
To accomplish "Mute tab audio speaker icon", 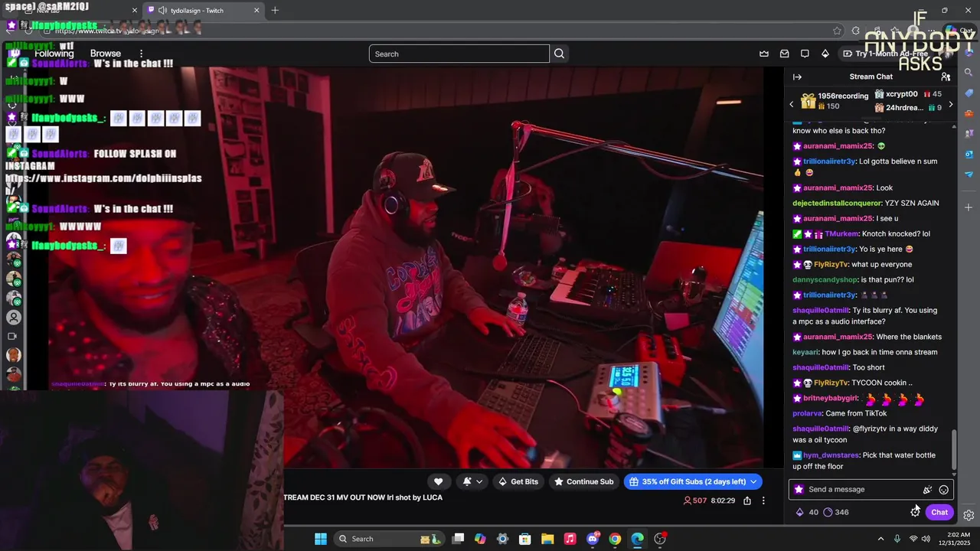I will [x=162, y=10].
